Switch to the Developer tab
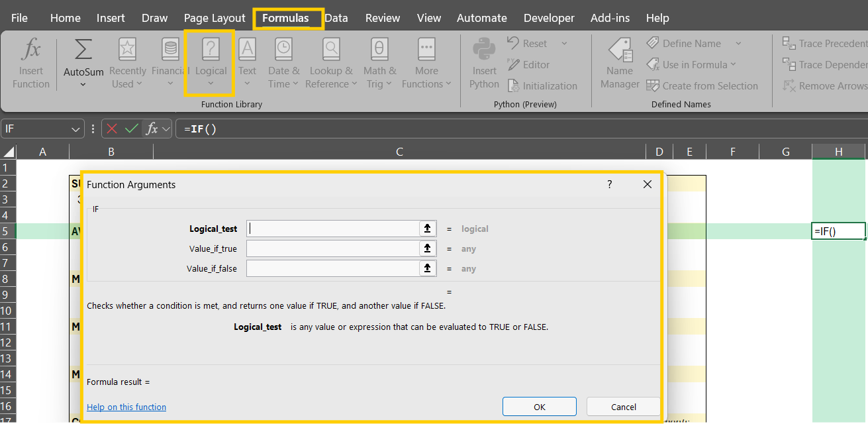 pyautogui.click(x=549, y=18)
